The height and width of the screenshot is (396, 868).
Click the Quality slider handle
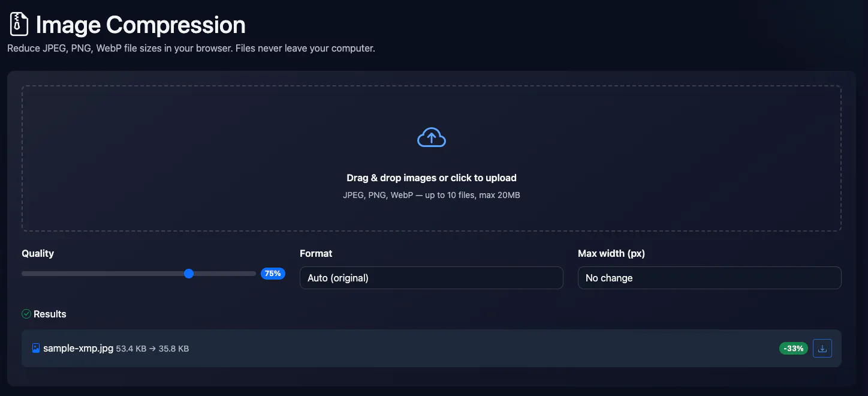click(x=189, y=274)
